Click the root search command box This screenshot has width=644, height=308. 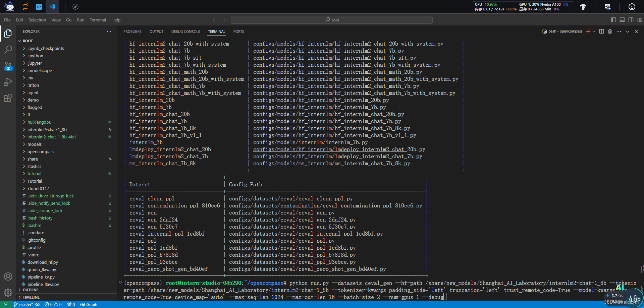pyautogui.click(x=332, y=20)
